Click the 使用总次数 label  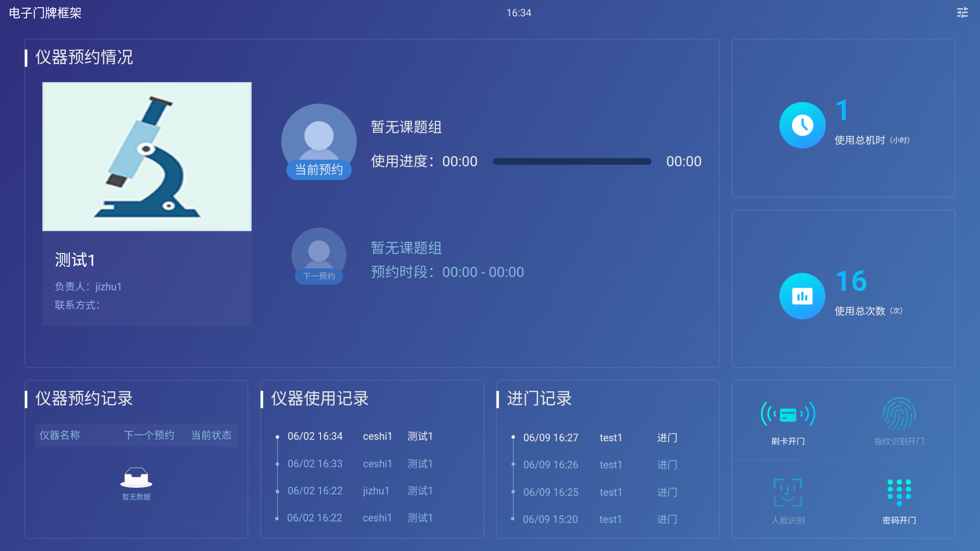click(x=860, y=311)
